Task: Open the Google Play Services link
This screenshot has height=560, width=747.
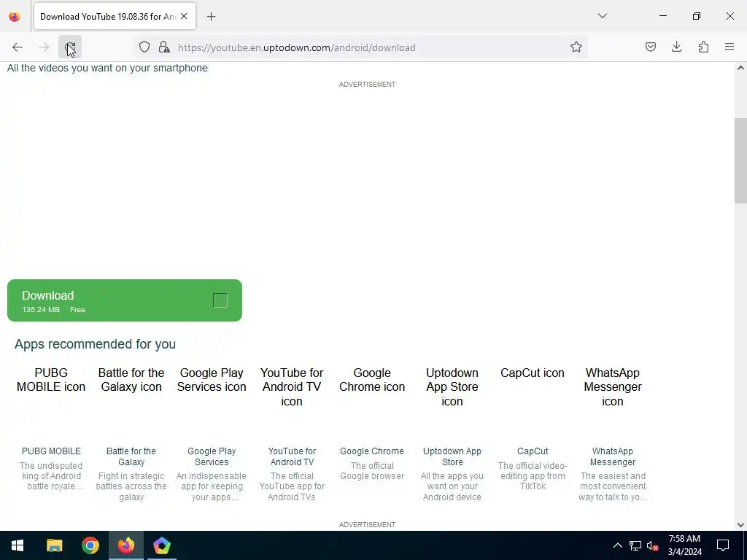Action: pos(212,456)
